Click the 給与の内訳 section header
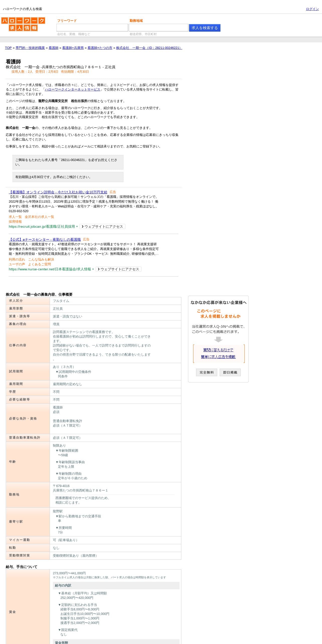 pos(116,586)
